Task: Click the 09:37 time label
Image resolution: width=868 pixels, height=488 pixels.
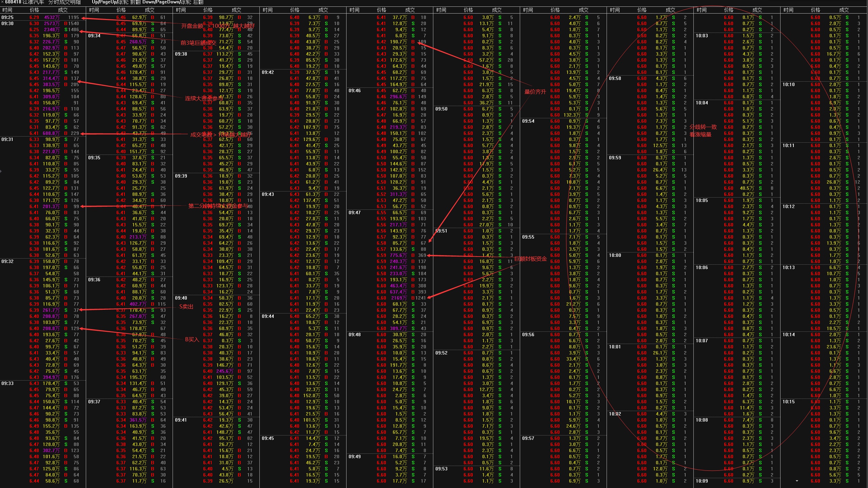Action: pos(94,402)
